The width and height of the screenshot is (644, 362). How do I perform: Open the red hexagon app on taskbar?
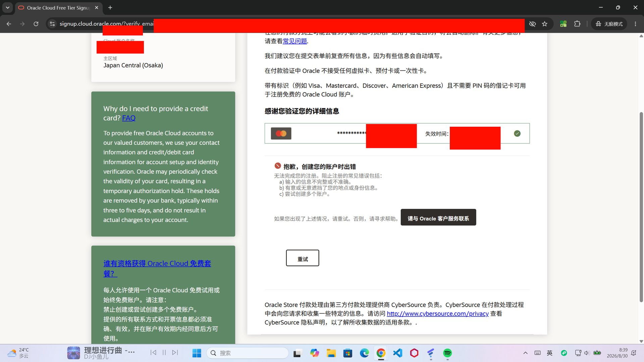[414, 353]
